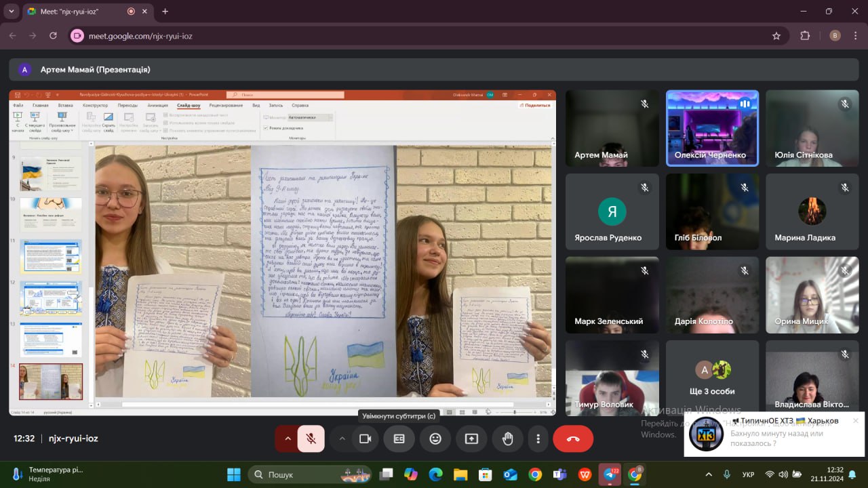Expand video settings arrow beside camera

pos(342,439)
